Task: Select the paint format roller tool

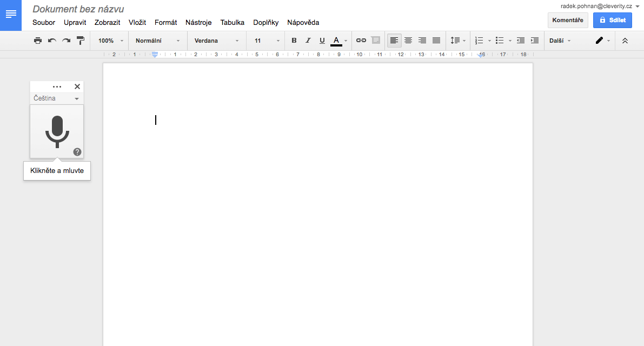Action: tap(81, 41)
